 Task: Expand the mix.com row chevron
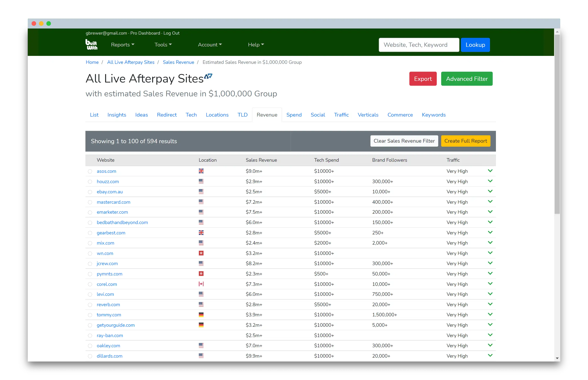click(x=490, y=243)
